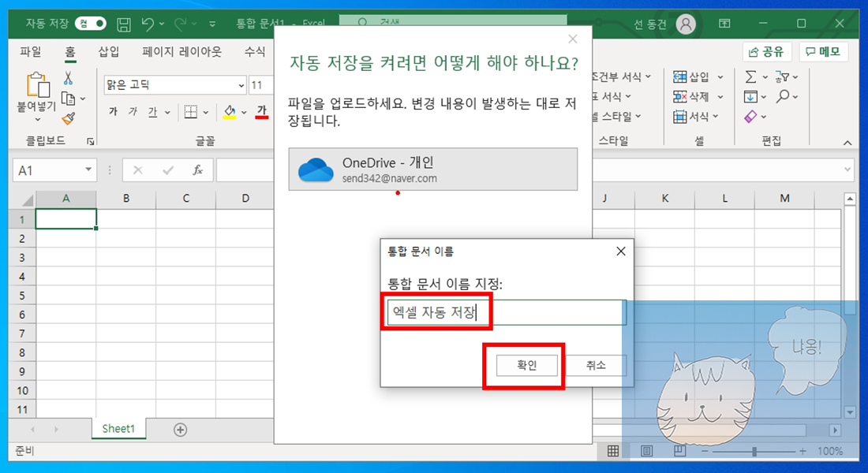
Task: Open the 수식 (Formulas) tab
Action: coord(255,51)
